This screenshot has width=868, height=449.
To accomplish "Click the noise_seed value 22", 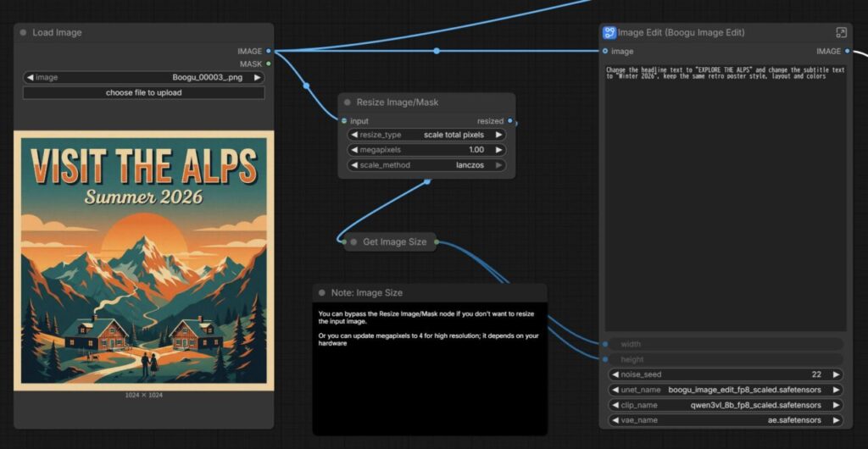I will point(816,374).
